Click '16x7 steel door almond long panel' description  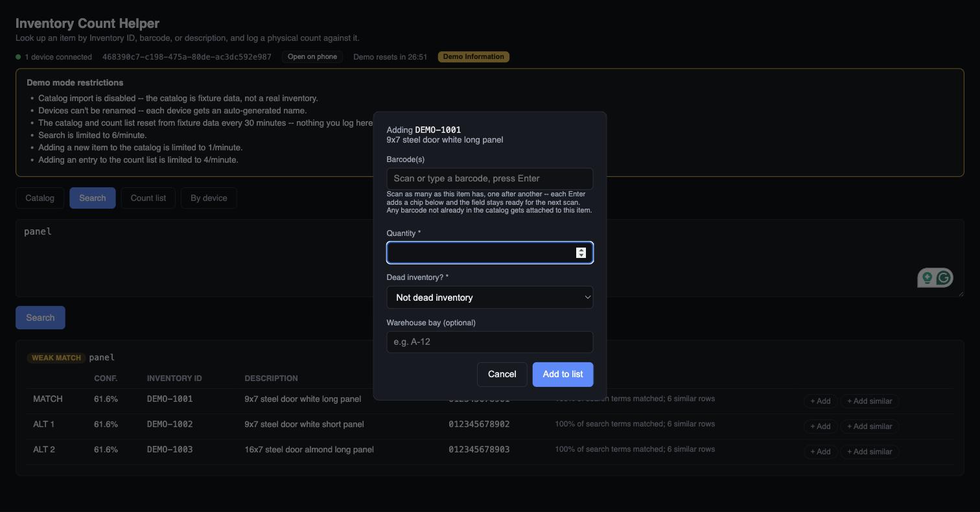(x=309, y=450)
